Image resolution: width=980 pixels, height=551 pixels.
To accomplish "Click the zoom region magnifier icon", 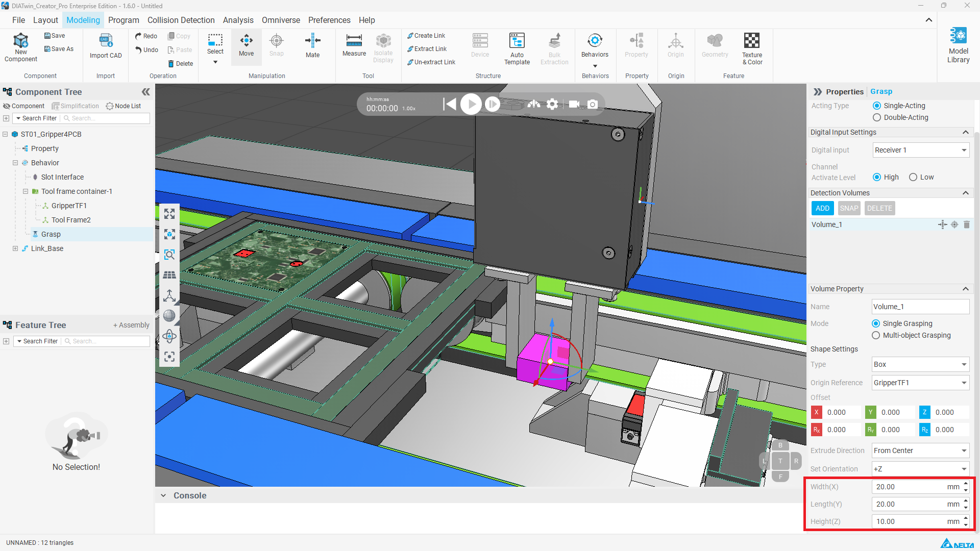I will (169, 255).
